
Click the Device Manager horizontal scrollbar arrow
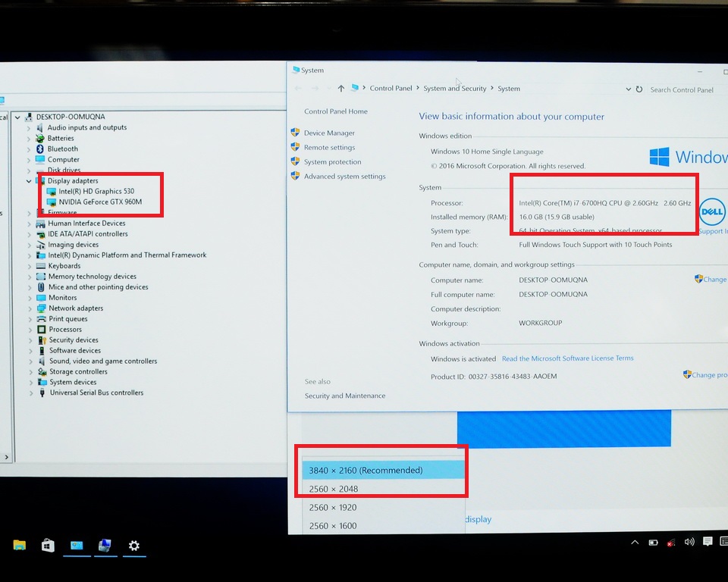7,458
